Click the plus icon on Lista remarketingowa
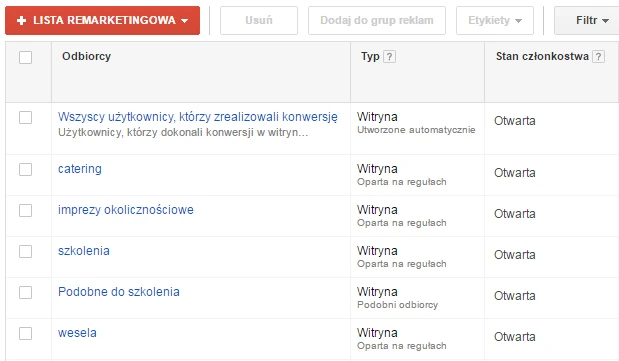The width and height of the screenshot is (619, 361). coord(22,21)
